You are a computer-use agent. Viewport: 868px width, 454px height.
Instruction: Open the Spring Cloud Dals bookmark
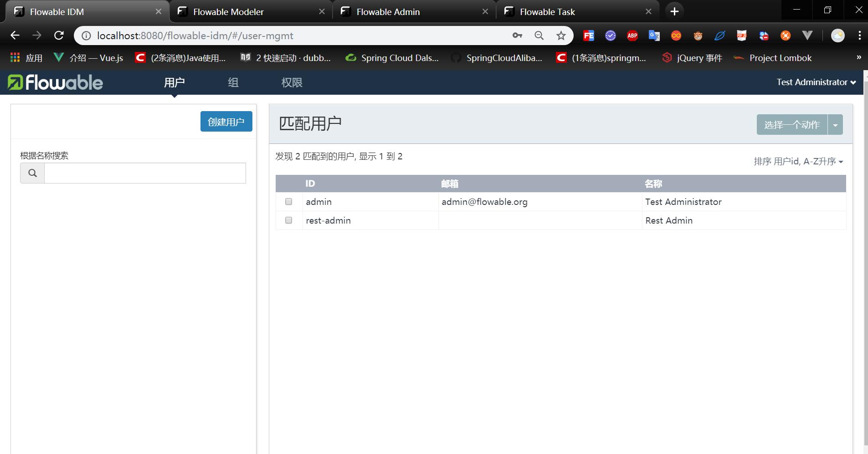(392, 58)
